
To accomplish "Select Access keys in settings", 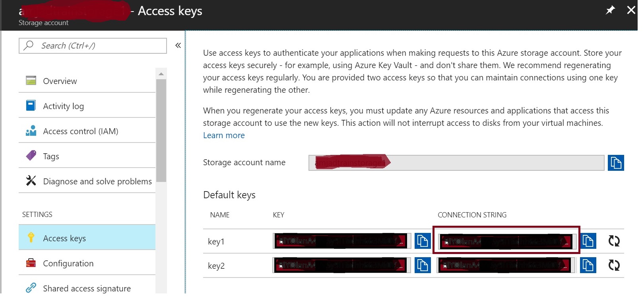I will point(87,238).
